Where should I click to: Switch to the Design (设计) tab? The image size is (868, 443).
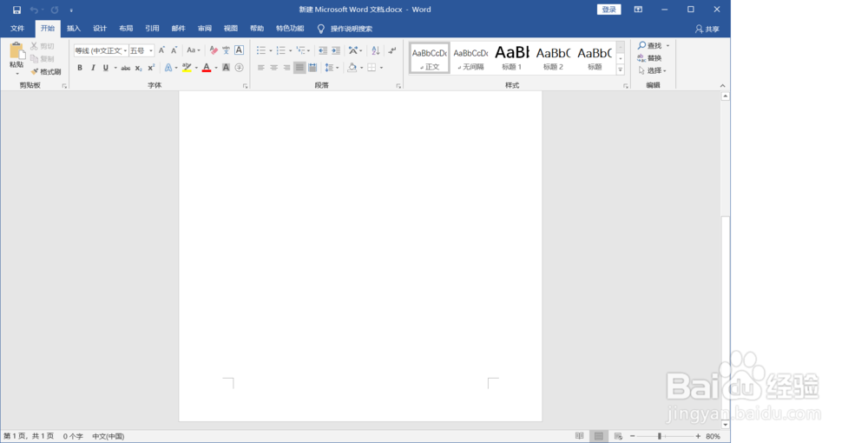pyautogui.click(x=100, y=29)
